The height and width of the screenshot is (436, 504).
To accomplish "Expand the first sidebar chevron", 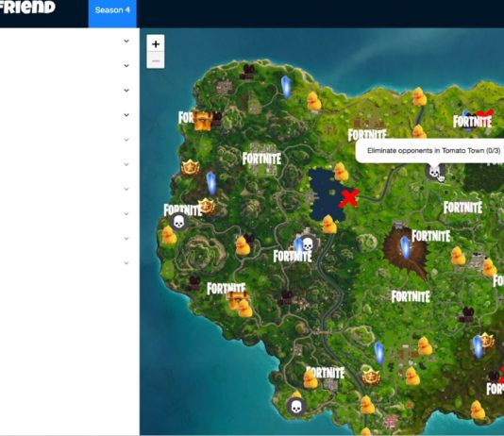I will [126, 41].
